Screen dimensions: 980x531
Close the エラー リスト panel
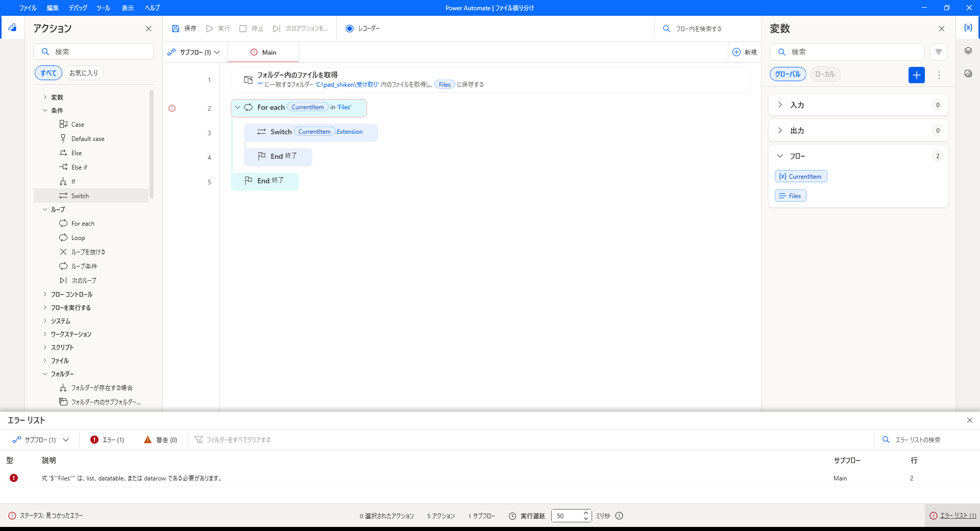pos(970,420)
